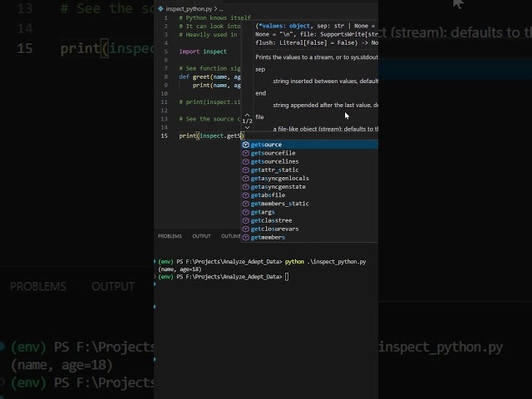Screen dimensions: 532x399
Task: Pick getasyncgenstate completion
Action: click(310, 186)
